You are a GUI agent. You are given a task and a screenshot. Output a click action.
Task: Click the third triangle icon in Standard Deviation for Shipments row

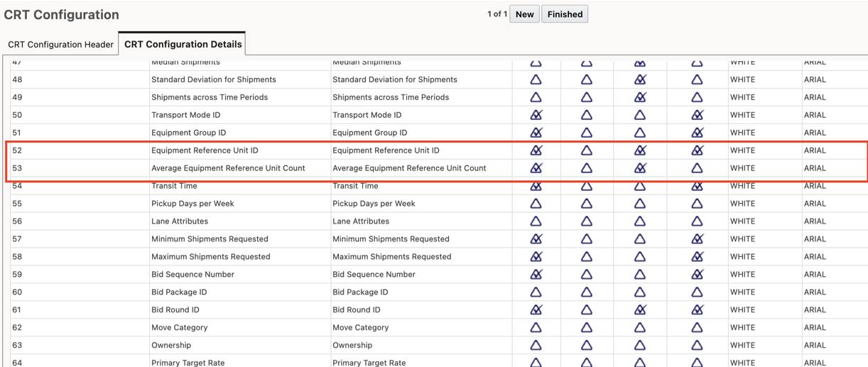click(x=640, y=80)
